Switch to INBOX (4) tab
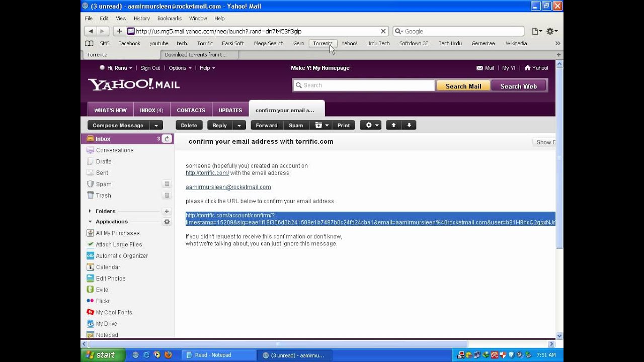 pos(151,110)
